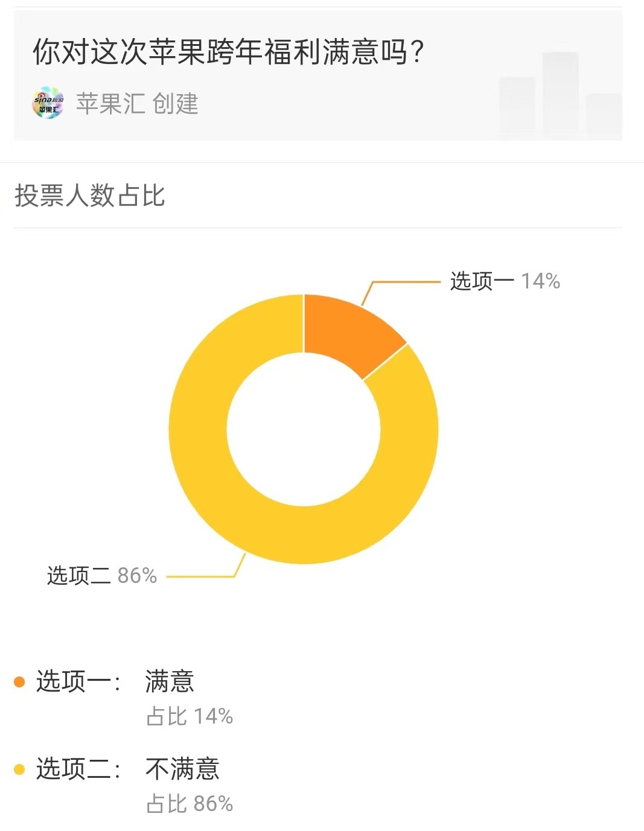Click the orange legend dot for 选项一
The width and height of the screenshot is (644, 831).
pyautogui.click(x=19, y=682)
